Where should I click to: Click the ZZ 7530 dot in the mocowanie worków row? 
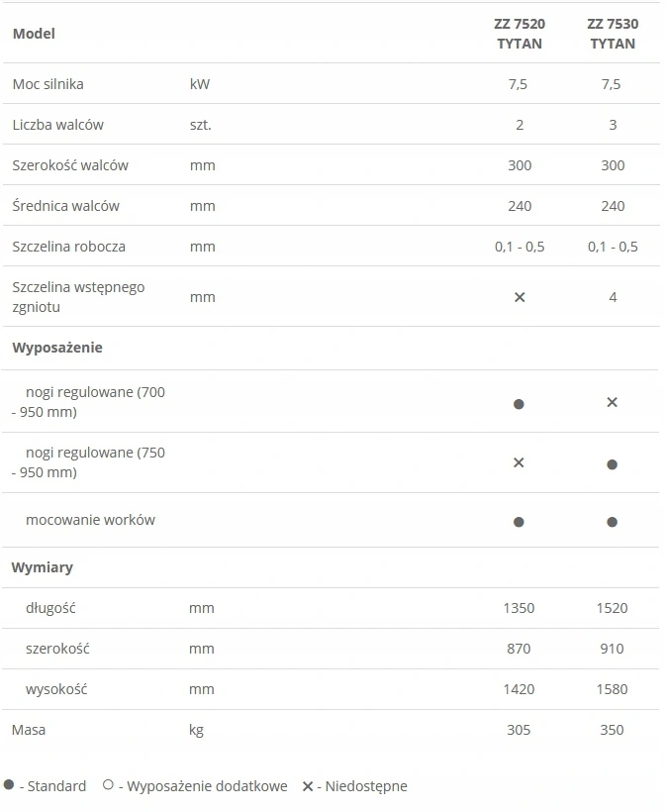[x=612, y=521]
